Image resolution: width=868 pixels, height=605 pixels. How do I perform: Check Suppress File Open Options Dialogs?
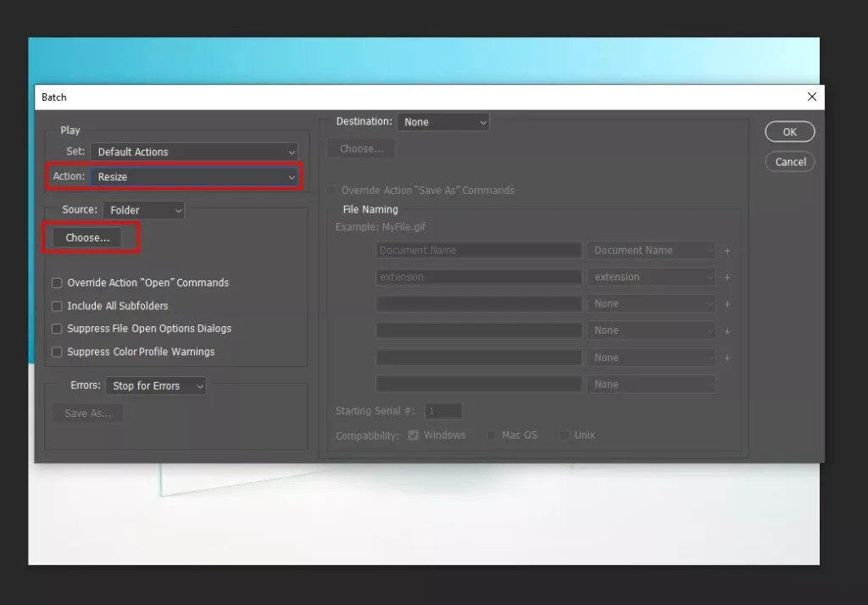pyautogui.click(x=57, y=329)
